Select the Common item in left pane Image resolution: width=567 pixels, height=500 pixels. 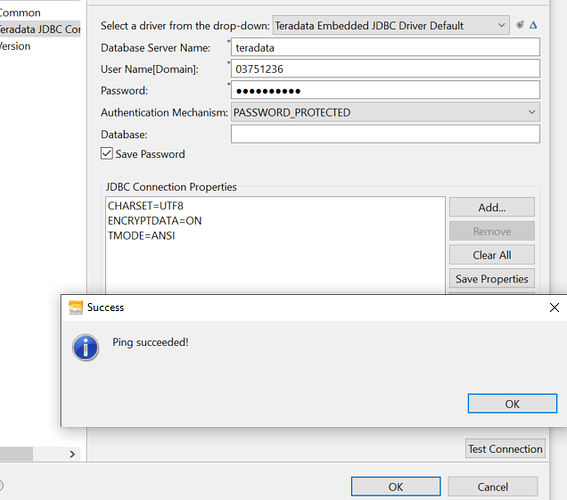coord(20,13)
